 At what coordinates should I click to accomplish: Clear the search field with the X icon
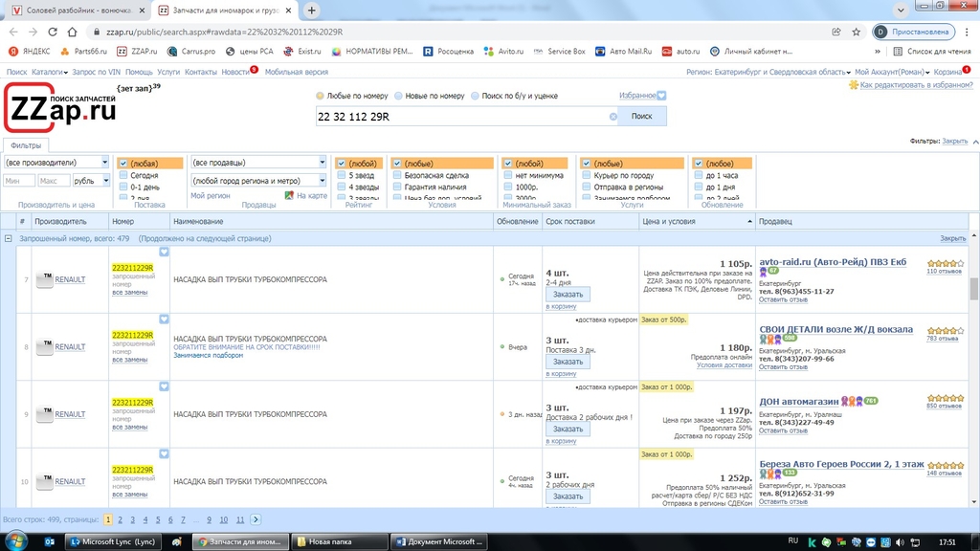[613, 117]
